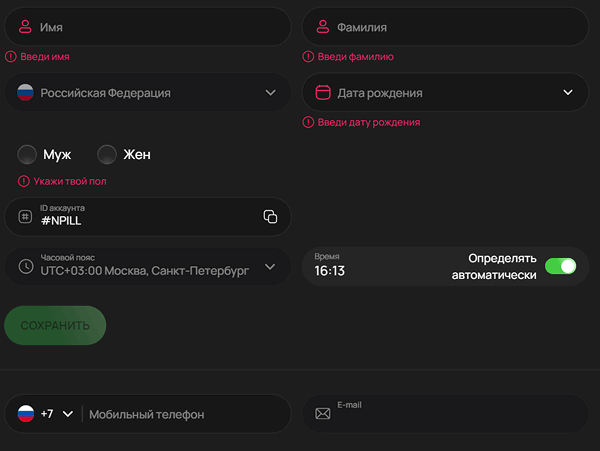
Task: Click the person icon in Имя field
Action: pyautogui.click(x=25, y=27)
